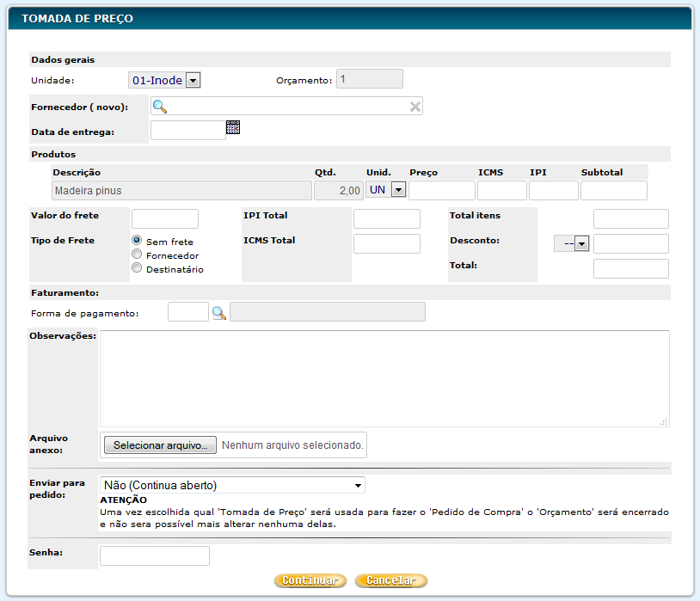
Task: Click the payment method search magnifier icon
Action: tap(219, 313)
